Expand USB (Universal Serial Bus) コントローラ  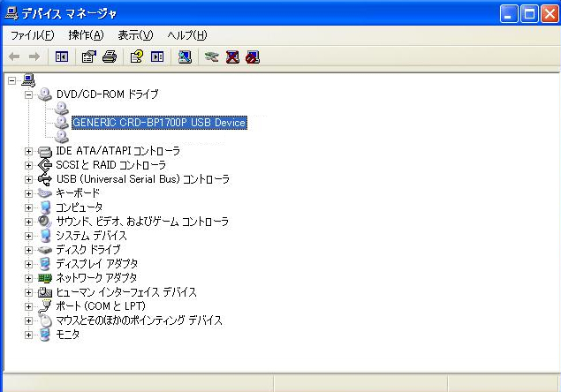coord(28,179)
